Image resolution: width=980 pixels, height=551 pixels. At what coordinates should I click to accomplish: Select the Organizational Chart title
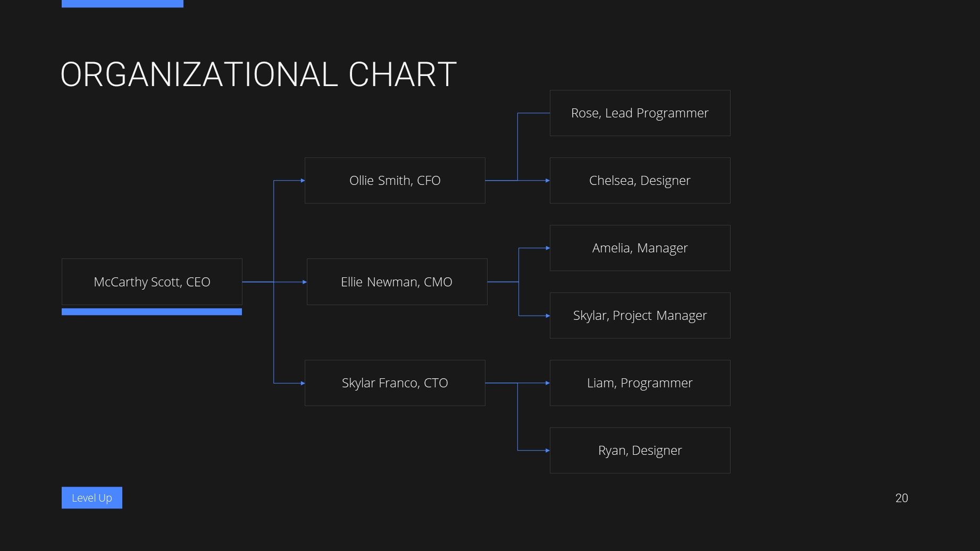click(258, 74)
